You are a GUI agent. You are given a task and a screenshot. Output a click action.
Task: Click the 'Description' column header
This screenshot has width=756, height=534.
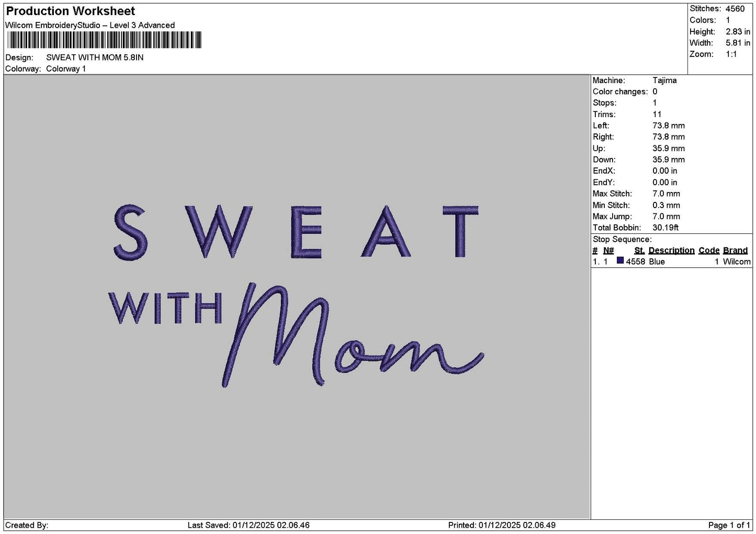tap(671, 251)
